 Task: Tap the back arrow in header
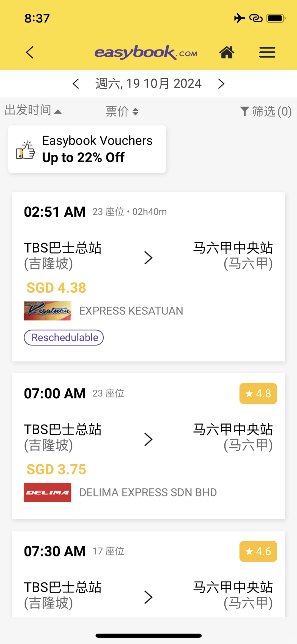tap(30, 52)
